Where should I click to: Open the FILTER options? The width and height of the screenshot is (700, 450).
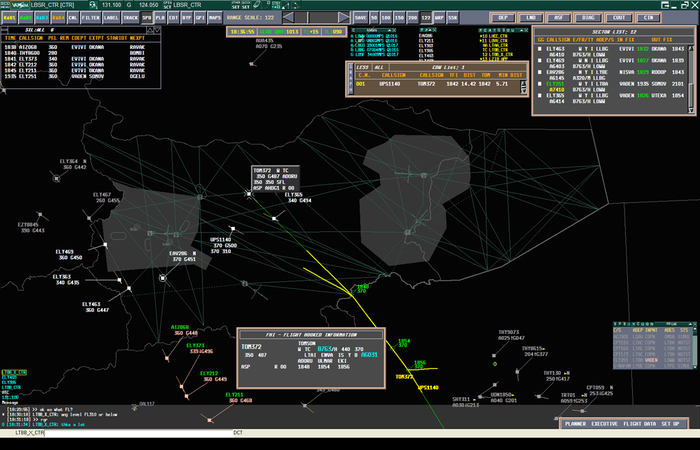[x=90, y=18]
